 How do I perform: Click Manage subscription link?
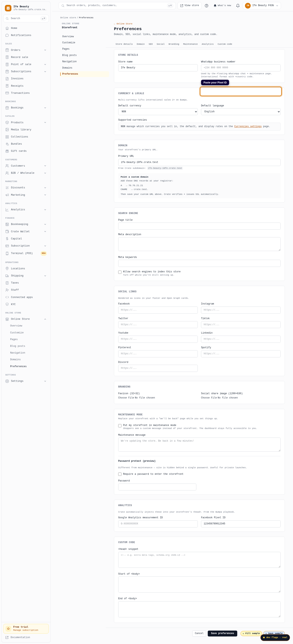click(26, 630)
